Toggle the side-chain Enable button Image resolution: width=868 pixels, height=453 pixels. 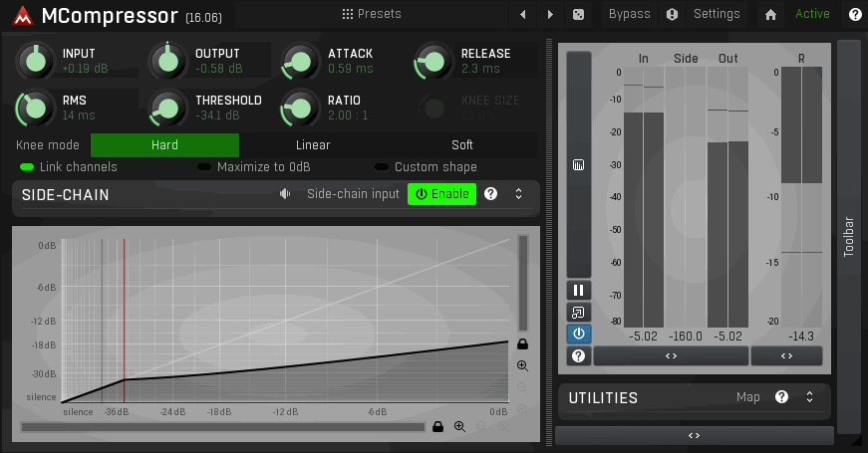click(x=441, y=194)
